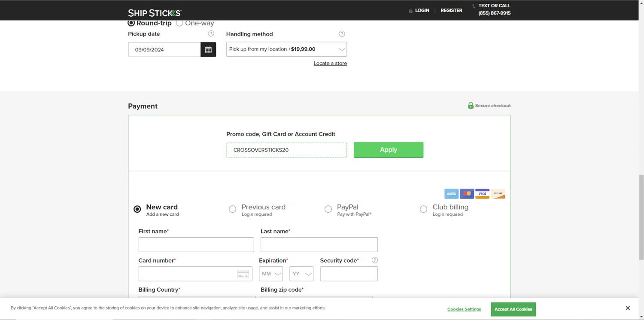Click the promo code input field
Image resolution: width=644 pixels, height=320 pixels.
[286, 150]
